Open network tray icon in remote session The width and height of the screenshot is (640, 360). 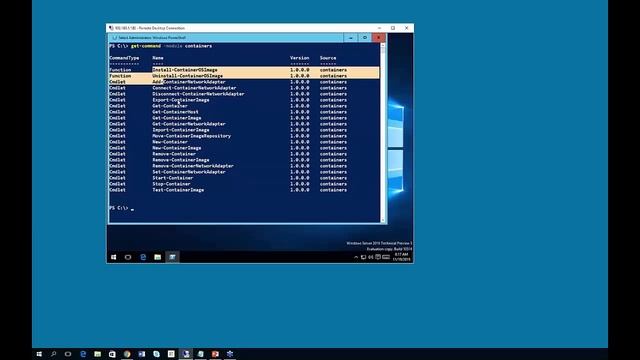point(363,257)
